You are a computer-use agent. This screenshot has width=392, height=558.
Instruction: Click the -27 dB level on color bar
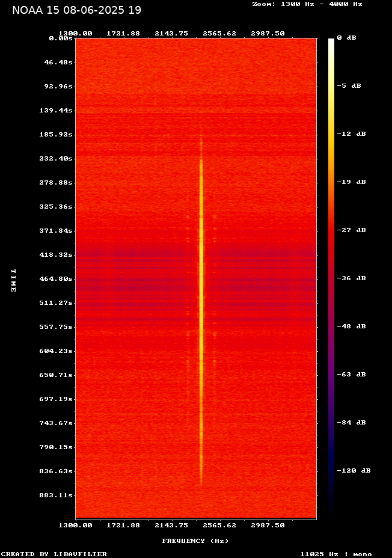(351, 230)
